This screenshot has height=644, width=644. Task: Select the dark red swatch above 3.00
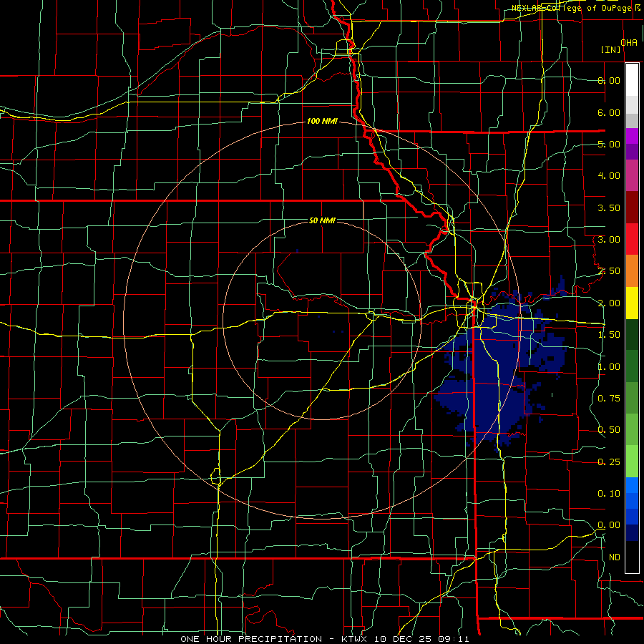tap(632, 208)
